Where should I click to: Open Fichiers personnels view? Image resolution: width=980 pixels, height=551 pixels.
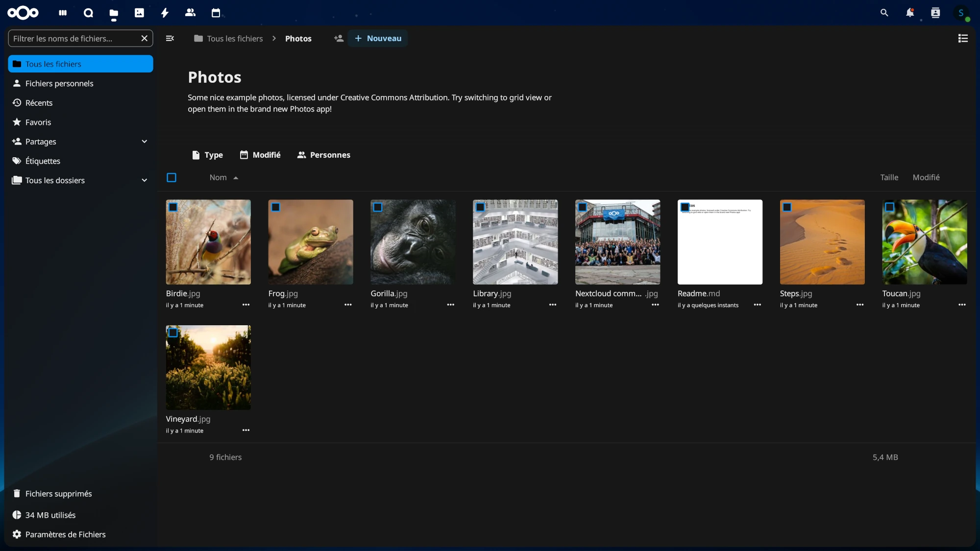(x=80, y=83)
